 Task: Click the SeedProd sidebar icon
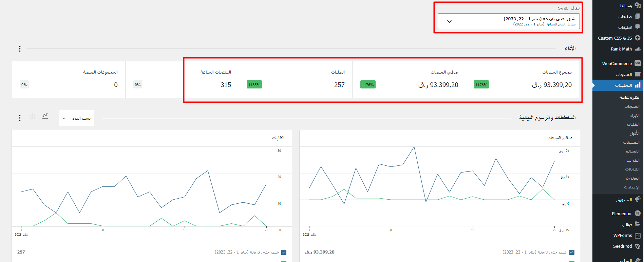[x=638, y=246]
